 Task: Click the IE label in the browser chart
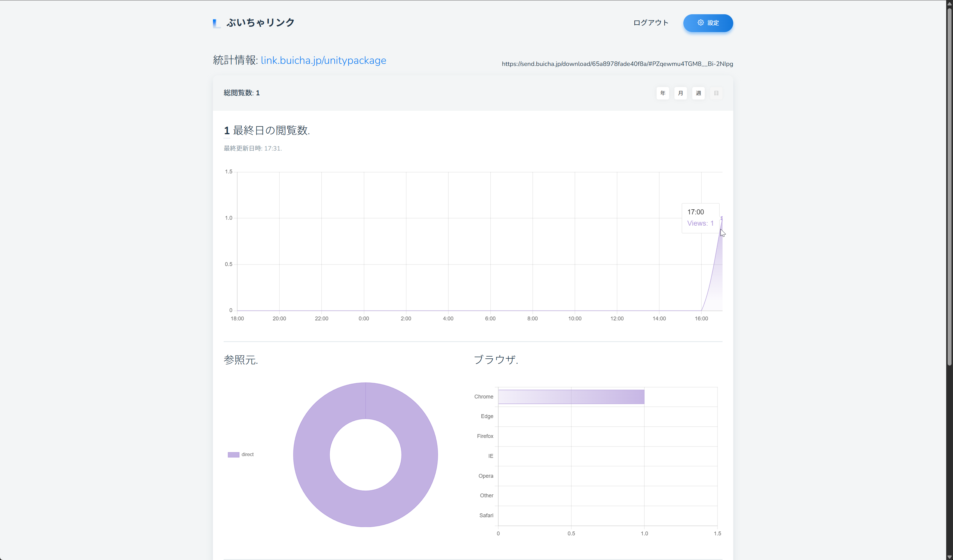point(491,456)
